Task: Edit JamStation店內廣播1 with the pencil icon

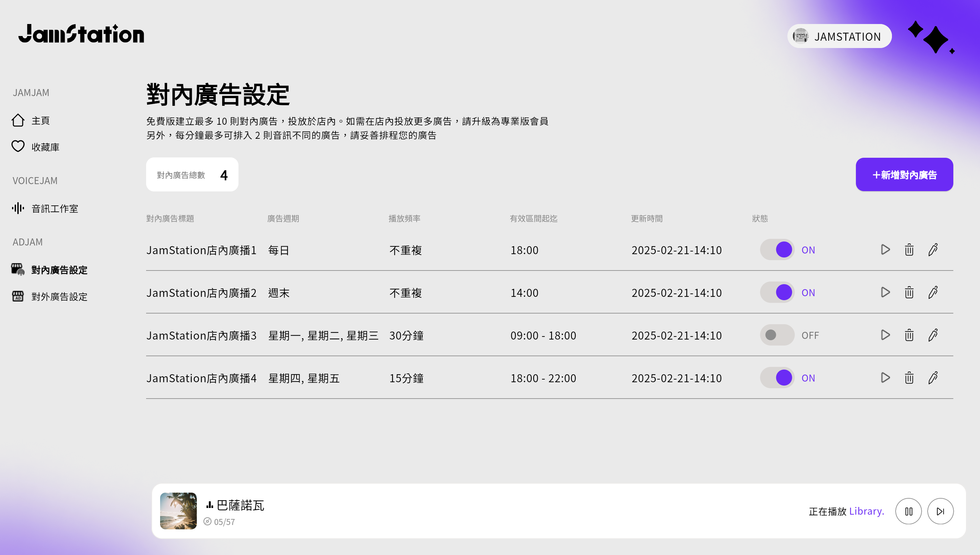Action: tap(933, 250)
